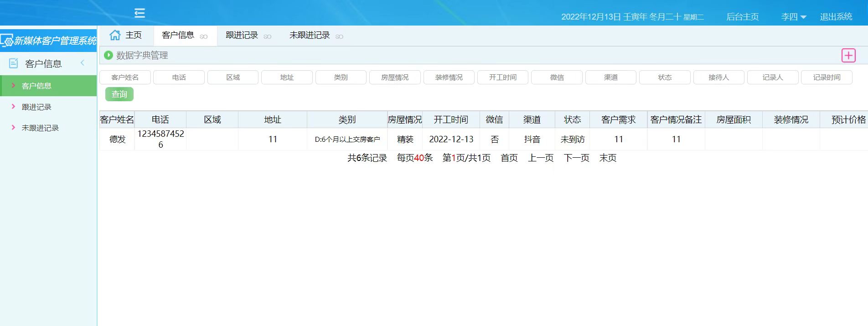The width and height of the screenshot is (868, 326).
Task: Close the 跟进记录 tab via its icon
Action: [x=268, y=36]
